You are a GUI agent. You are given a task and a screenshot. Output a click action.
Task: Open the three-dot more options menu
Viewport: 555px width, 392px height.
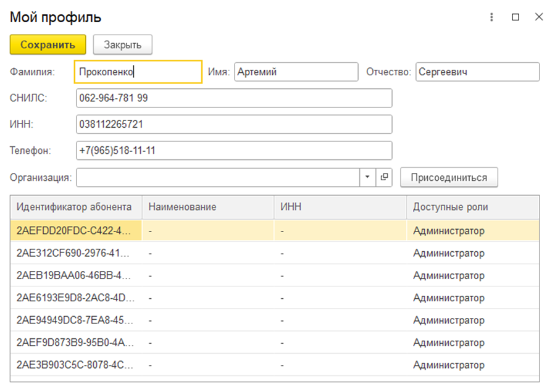pyautogui.click(x=491, y=17)
